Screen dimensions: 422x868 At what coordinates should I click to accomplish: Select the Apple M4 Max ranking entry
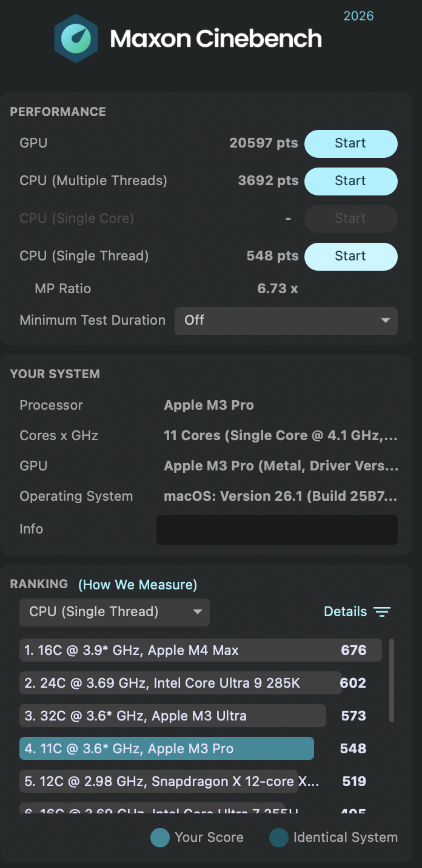[200, 651]
